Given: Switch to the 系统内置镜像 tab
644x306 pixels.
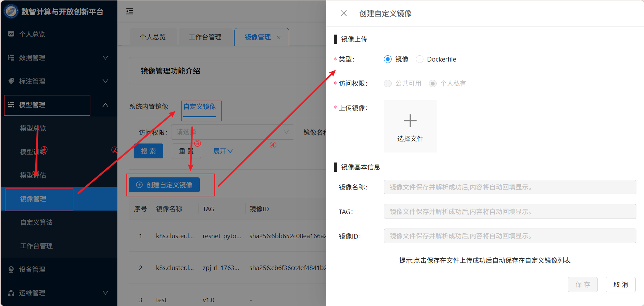Looking at the screenshot, I should point(149,106).
